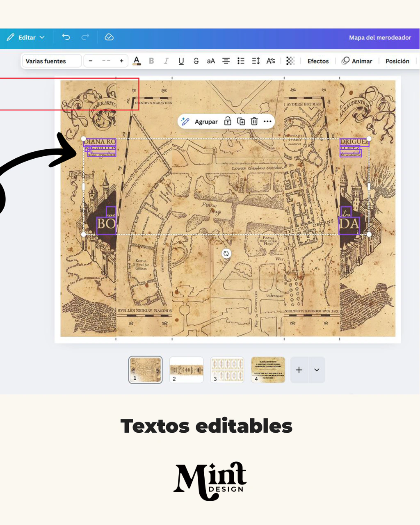Apply bulleted list formatting
The height and width of the screenshot is (525, 420).
coord(241,61)
